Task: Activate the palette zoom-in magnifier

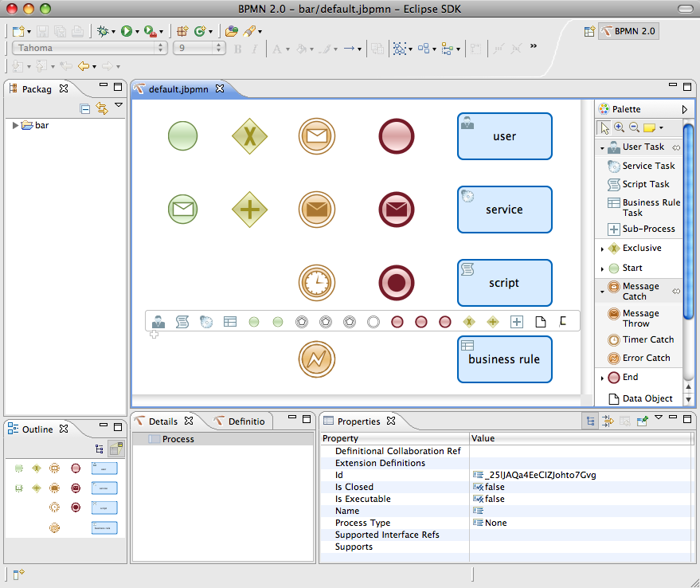Action: coord(618,127)
